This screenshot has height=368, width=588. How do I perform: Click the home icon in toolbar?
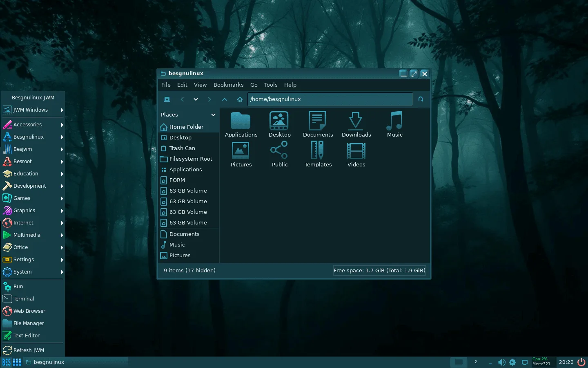pos(240,99)
